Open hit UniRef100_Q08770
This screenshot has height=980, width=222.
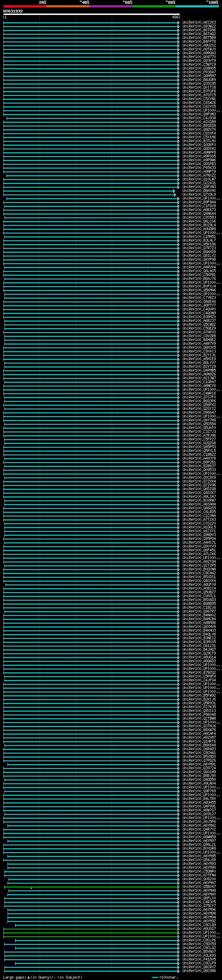tap(199, 57)
